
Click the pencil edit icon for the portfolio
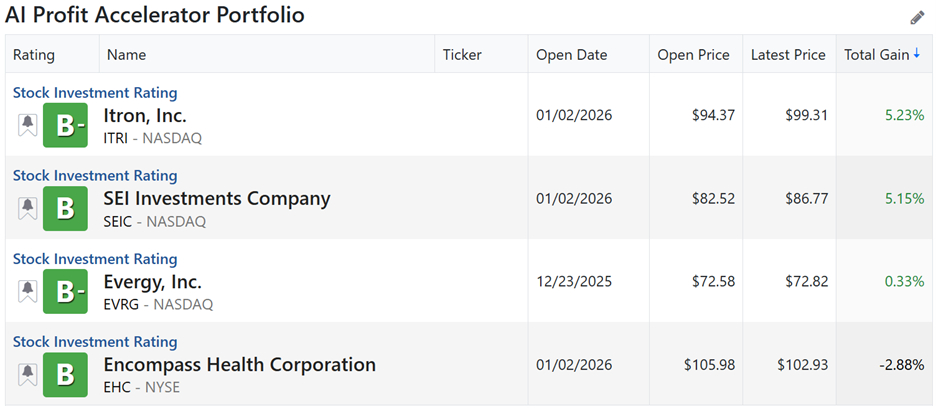point(917,17)
